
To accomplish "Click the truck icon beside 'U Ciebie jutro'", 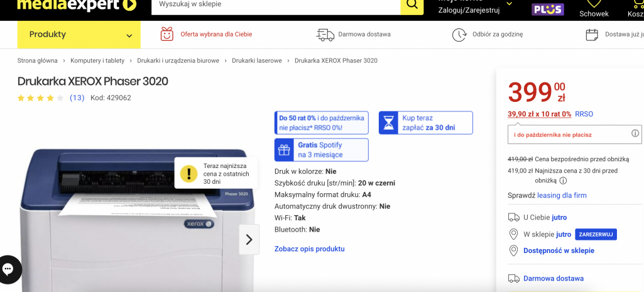I will coord(514,217).
